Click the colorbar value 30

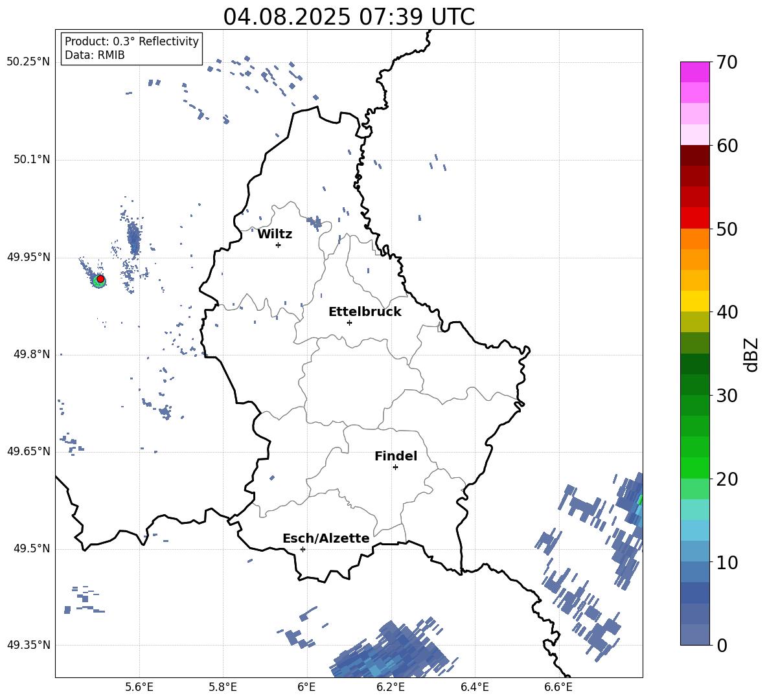tap(727, 396)
